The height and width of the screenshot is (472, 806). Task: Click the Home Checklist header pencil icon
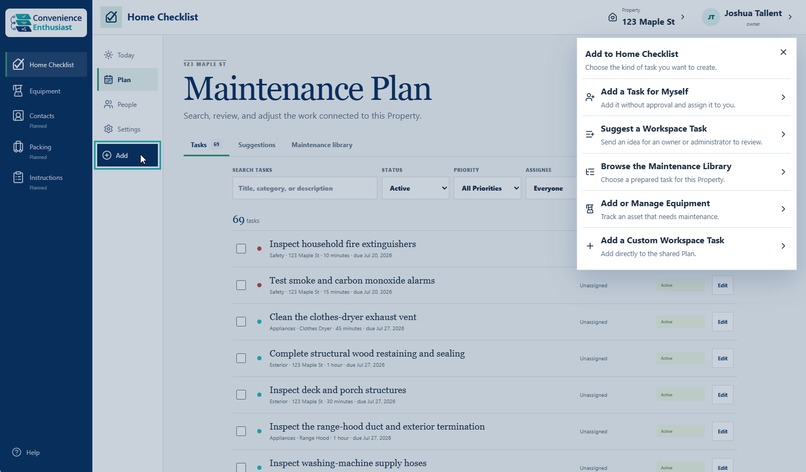[111, 17]
